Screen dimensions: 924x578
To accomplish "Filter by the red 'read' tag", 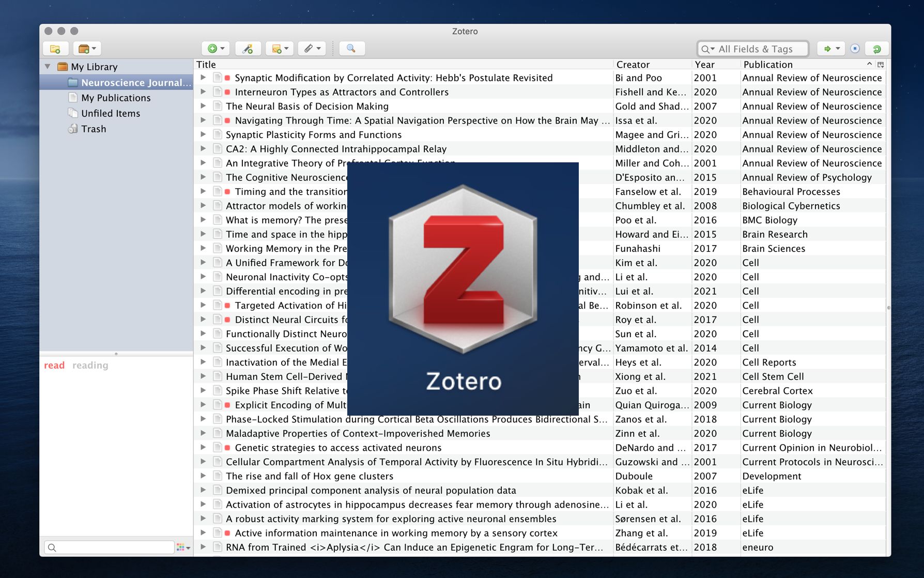I will pyautogui.click(x=54, y=366).
